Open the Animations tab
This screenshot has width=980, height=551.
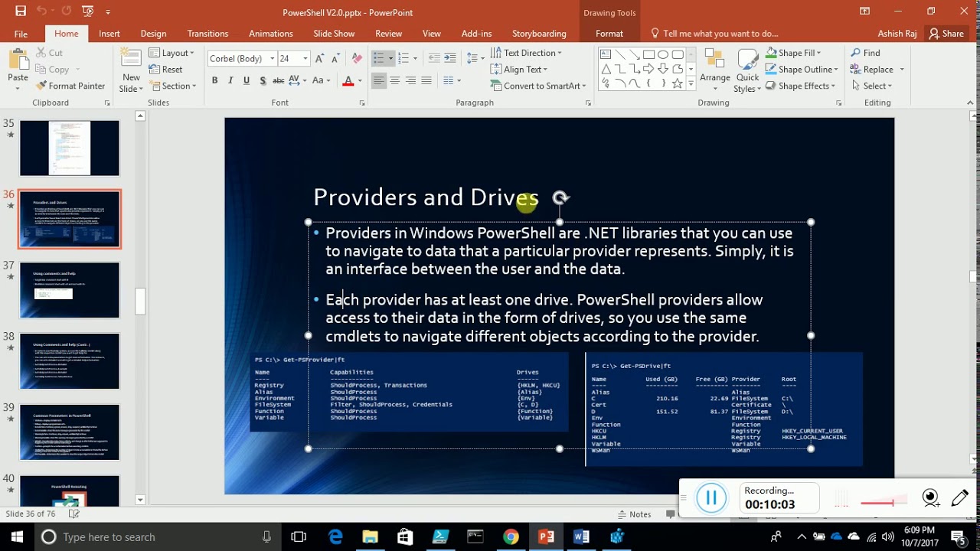click(271, 34)
